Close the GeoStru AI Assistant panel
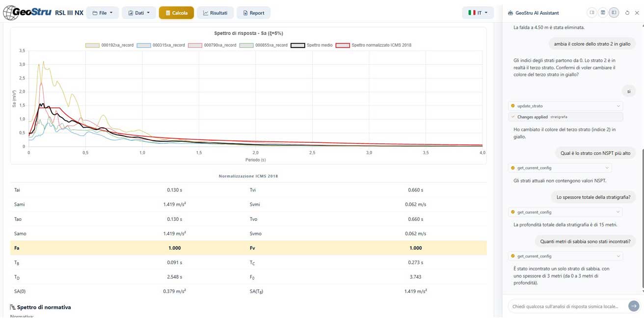 click(637, 13)
